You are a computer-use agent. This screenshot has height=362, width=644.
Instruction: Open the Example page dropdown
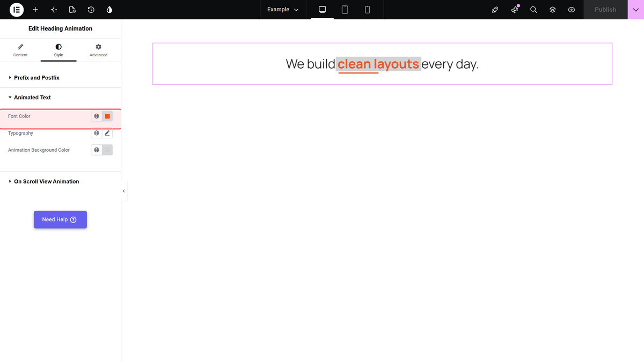pyautogui.click(x=283, y=10)
